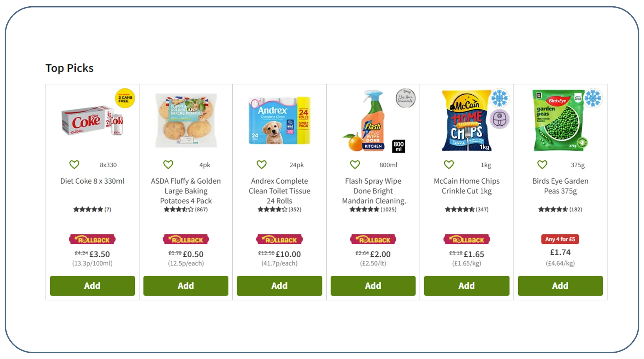Click the heart icon for Flash Spray
Viewport: 644px width, 359px height.
(355, 165)
